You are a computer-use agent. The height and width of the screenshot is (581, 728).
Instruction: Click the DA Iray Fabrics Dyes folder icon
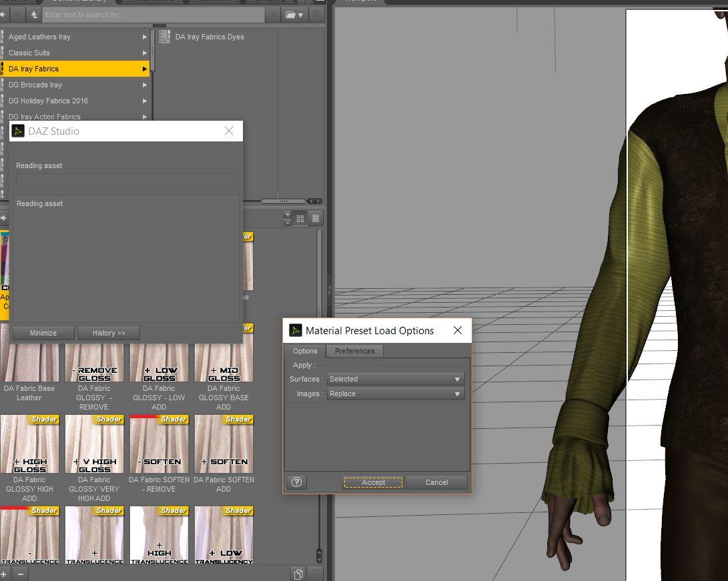(163, 37)
